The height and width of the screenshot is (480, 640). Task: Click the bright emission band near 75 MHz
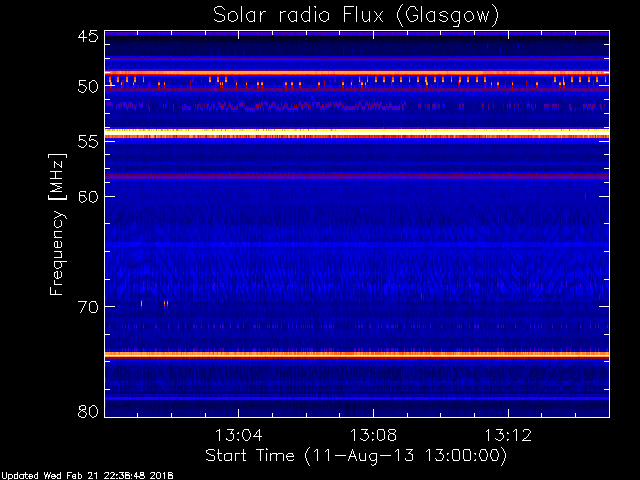coord(356,354)
